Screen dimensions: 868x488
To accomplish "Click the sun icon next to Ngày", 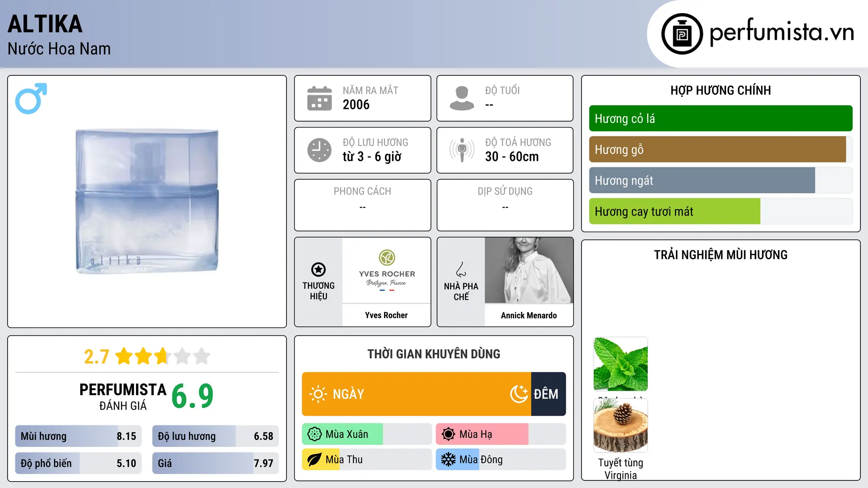I will click(x=318, y=394).
